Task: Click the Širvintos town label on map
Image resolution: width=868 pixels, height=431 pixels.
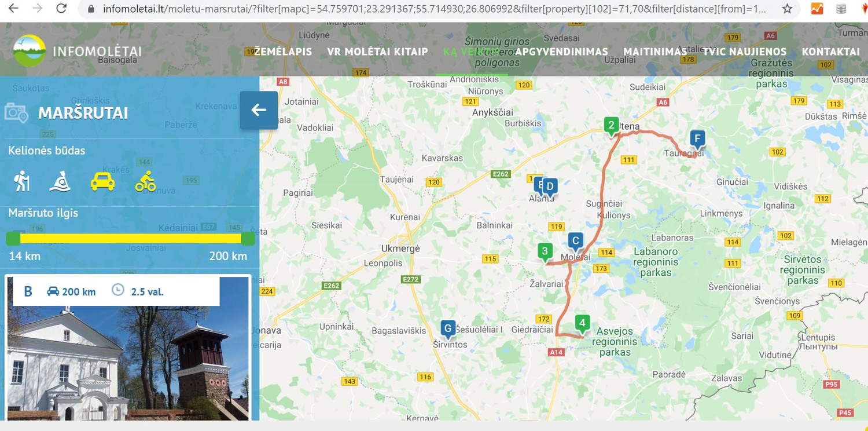Action: pos(450,344)
